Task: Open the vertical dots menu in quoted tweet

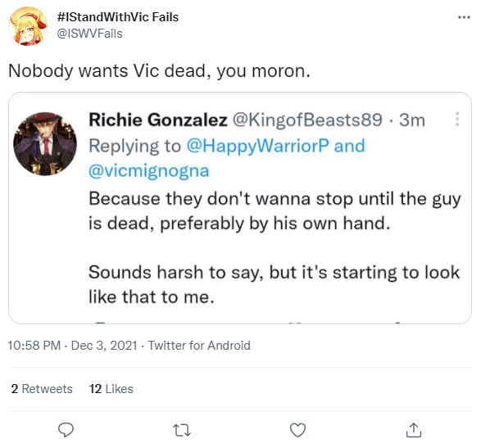Action: click(x=457, y=119)
